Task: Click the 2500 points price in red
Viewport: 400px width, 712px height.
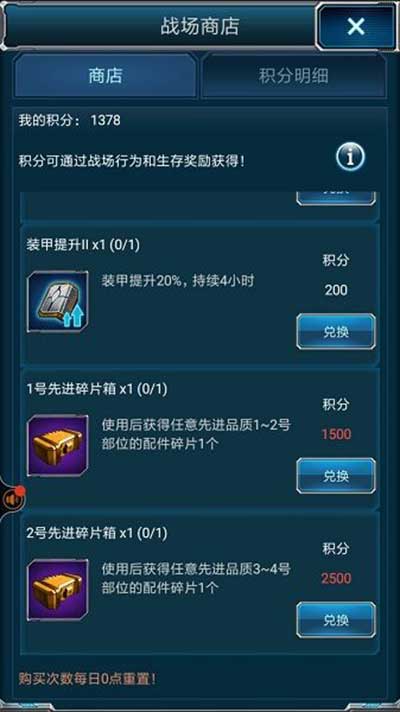Action: tap(336, 578)
